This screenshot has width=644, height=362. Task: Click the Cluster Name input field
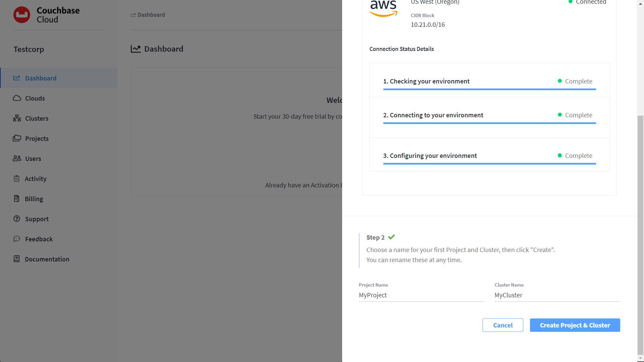pos(557,295)
